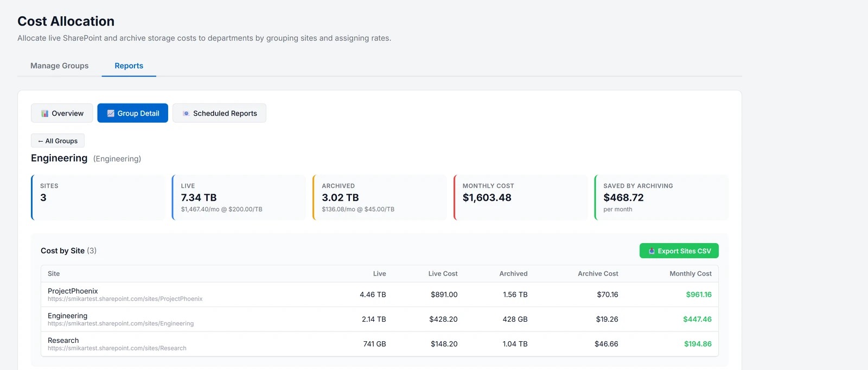Open Scheduled Reports view

219,113
